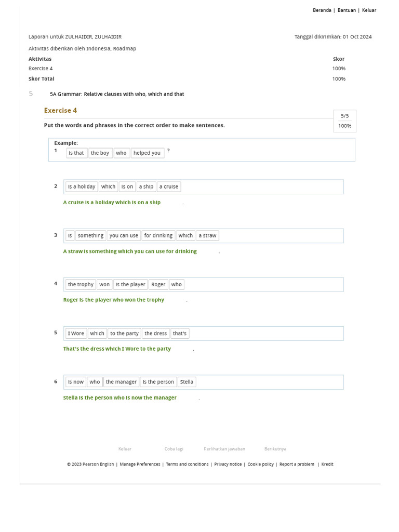Select the 'Stella' word tile

(x=187, y=382)
